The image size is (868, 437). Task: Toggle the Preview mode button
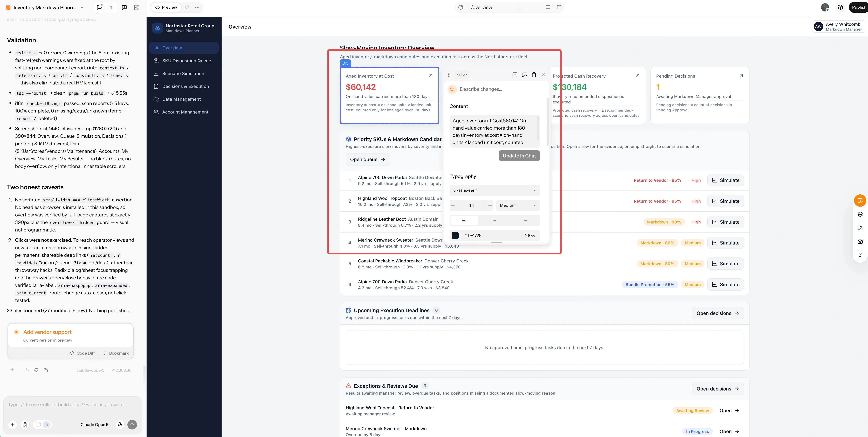coord(166,7)
